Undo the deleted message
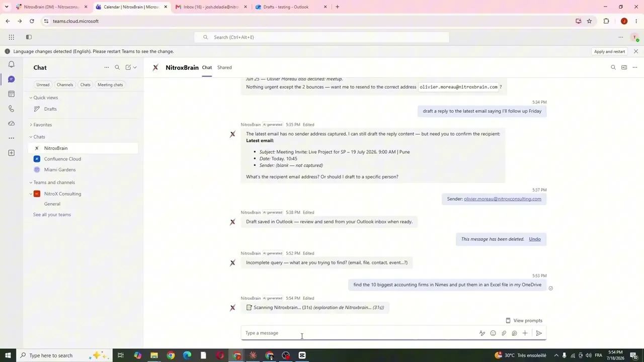The width and height of the screenshot is (644, 362). 534,239
